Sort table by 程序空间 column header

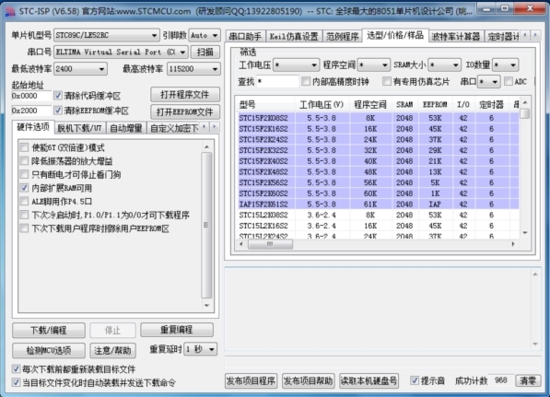pos(370,105)
